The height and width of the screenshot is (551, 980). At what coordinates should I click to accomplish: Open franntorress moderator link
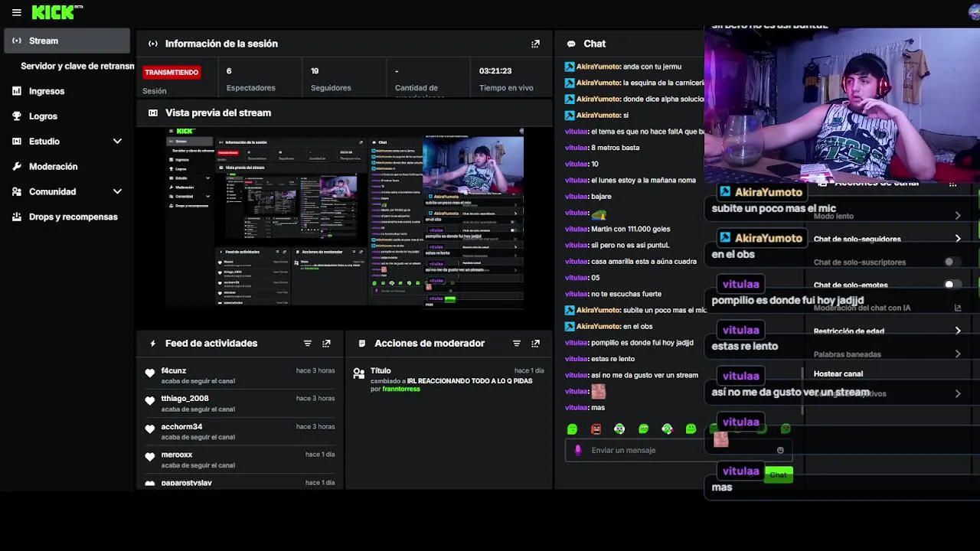tap(401, 389)
